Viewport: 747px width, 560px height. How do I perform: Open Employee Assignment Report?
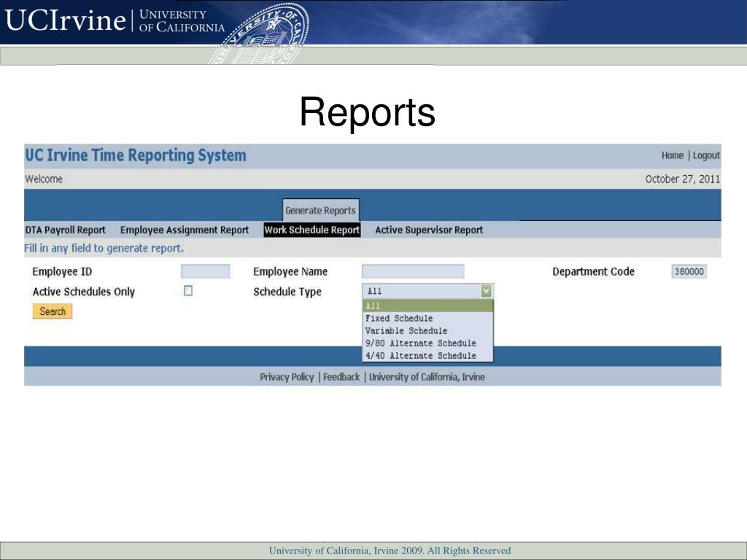point(185,230)
